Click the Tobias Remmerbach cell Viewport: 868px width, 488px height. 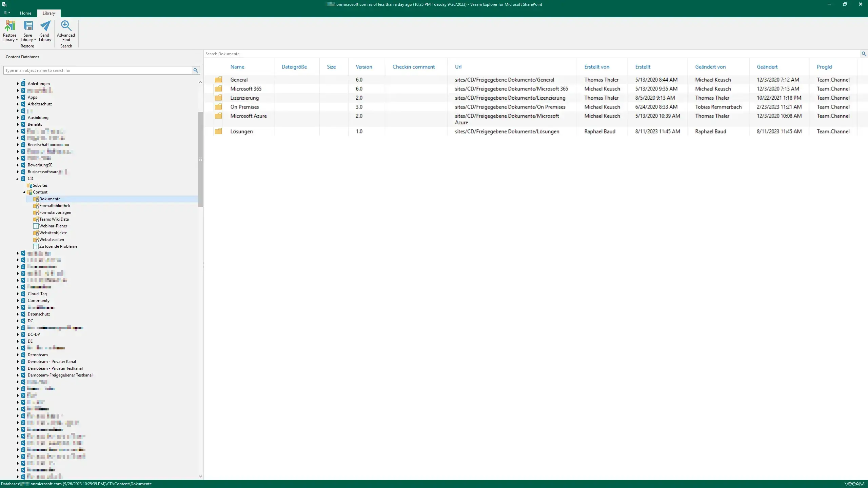coord(718,107)
